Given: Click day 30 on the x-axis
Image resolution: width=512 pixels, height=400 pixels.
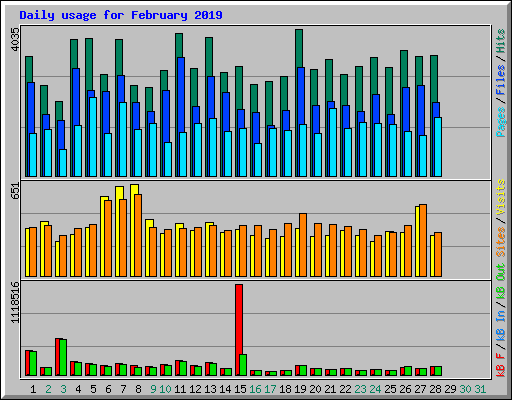Looking at the screenshot, I should 465,389.
